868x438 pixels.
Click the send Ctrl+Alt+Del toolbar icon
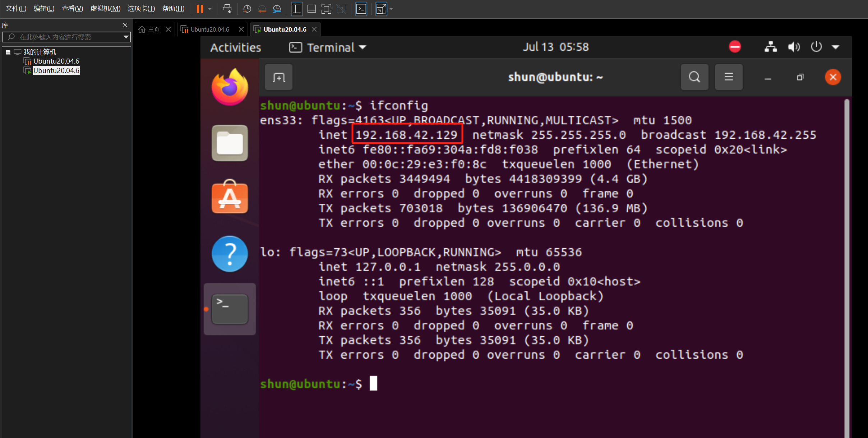227,9
